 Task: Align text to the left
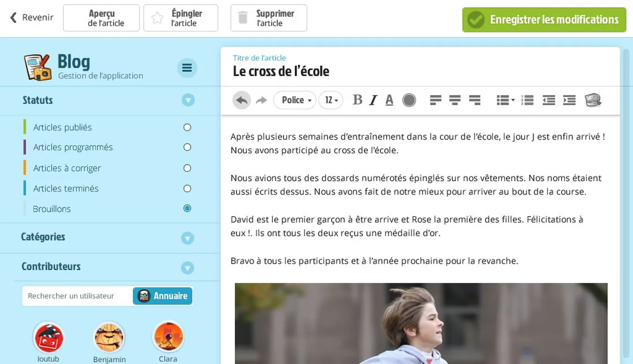point(436,100)
